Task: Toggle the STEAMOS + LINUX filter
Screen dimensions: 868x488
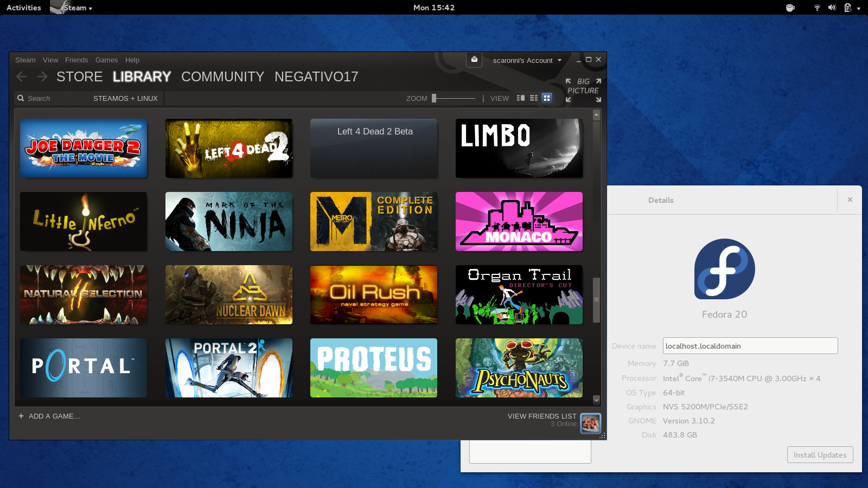Action: [125, 98]
